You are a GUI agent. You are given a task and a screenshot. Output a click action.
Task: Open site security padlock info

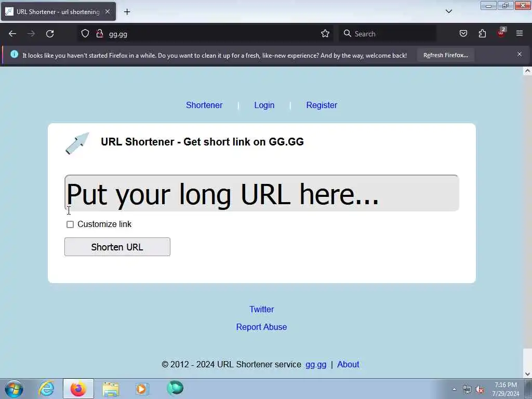point(99,34)
